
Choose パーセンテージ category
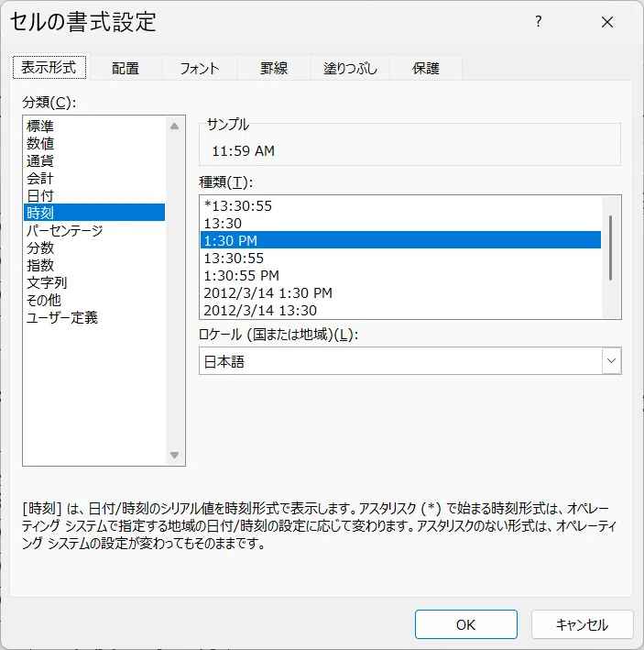tap(94, 230)
